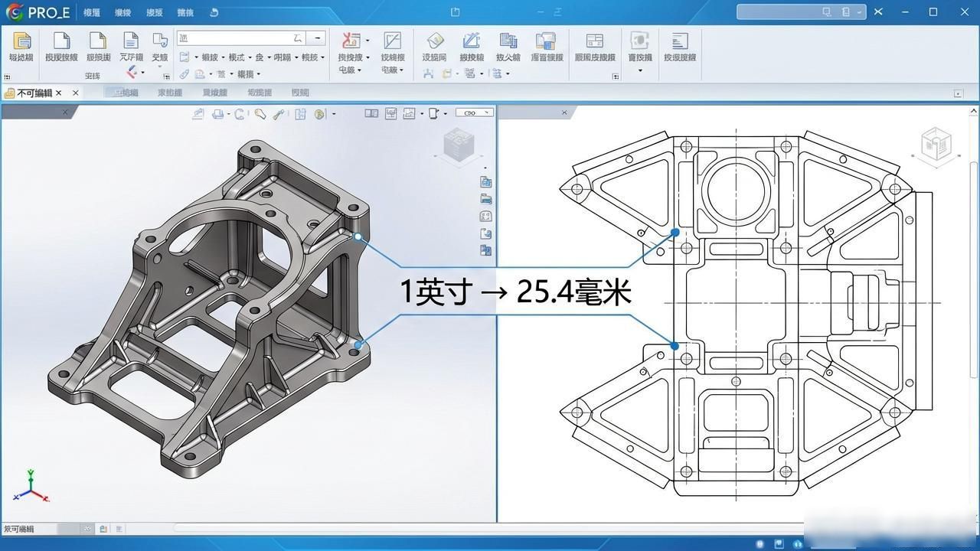Toggle ribbon collapse button at ribbon right edge
The image size is (980, 551).
point(958,93)
